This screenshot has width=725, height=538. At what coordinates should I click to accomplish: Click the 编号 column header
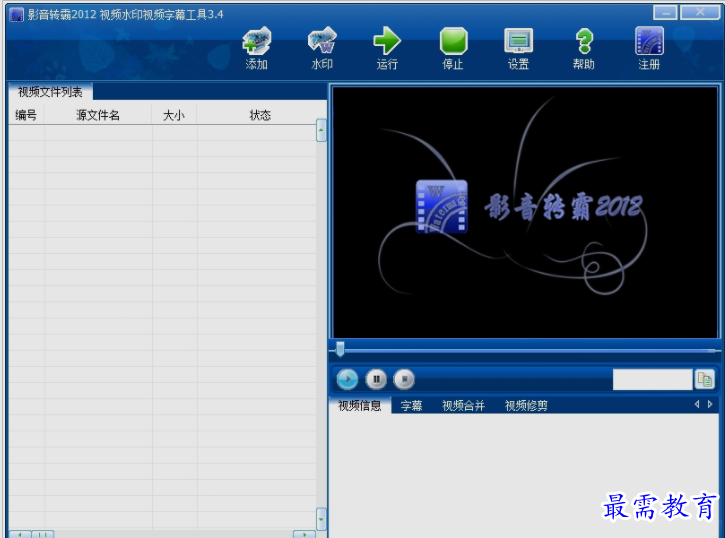click(x=26, y=115)
